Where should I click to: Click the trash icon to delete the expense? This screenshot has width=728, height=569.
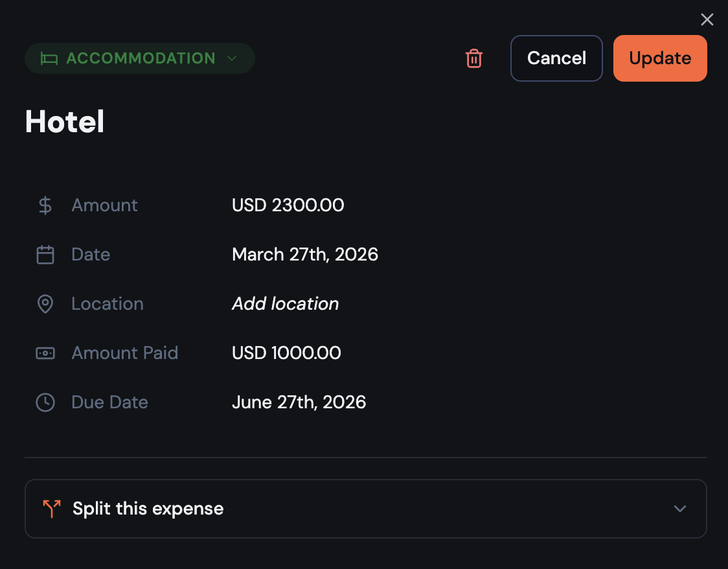tap(473, 58)
